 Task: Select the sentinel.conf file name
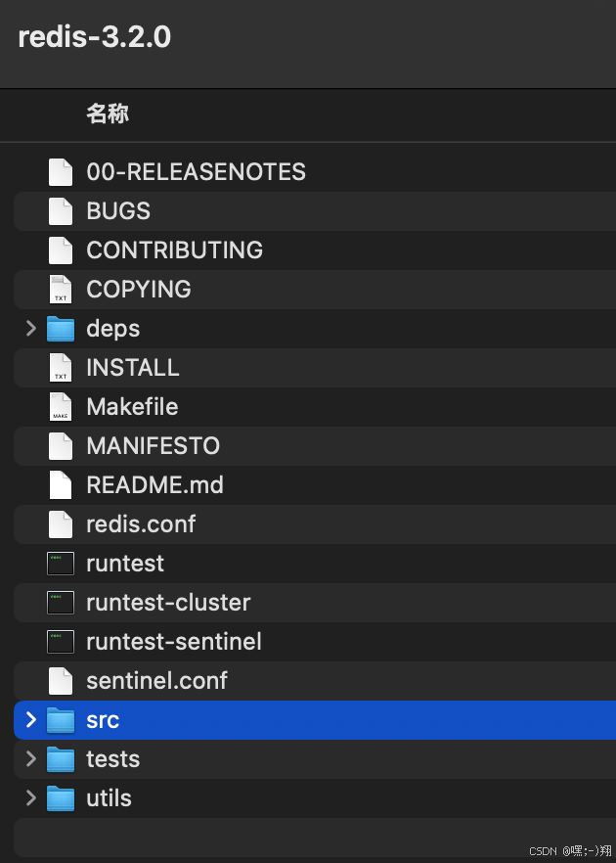point(156,681)
